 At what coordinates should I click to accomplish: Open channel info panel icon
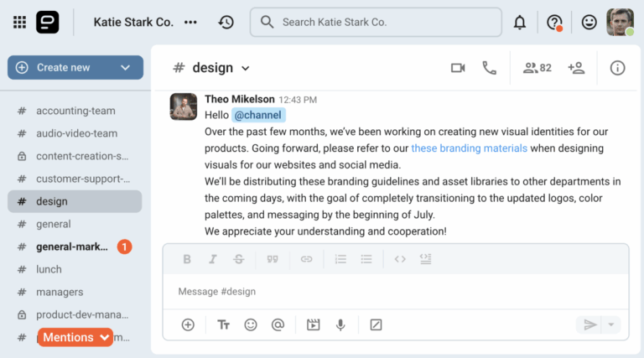(x=617, y=68)
